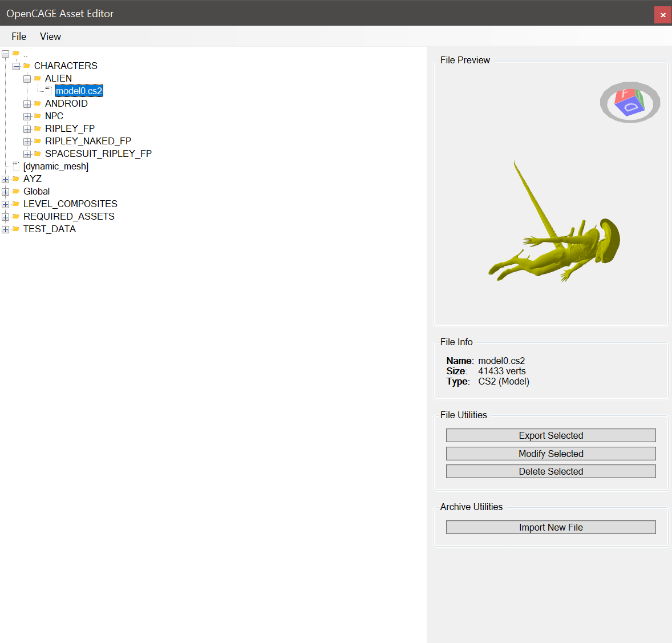Screen dimensions: 672x643
Task: Click Modify Selected button
Action: (x=550, y=454)
